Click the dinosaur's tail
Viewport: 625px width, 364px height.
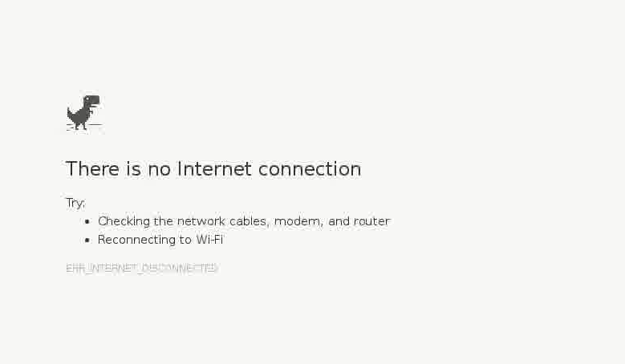pyautogui.click(x=71, y=115)
